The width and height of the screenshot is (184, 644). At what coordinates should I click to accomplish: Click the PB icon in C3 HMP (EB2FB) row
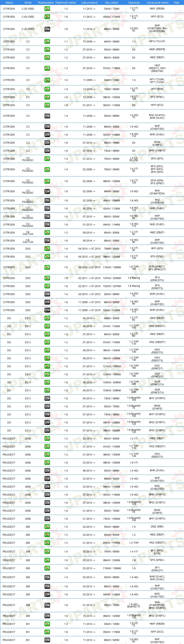(47, 50)
